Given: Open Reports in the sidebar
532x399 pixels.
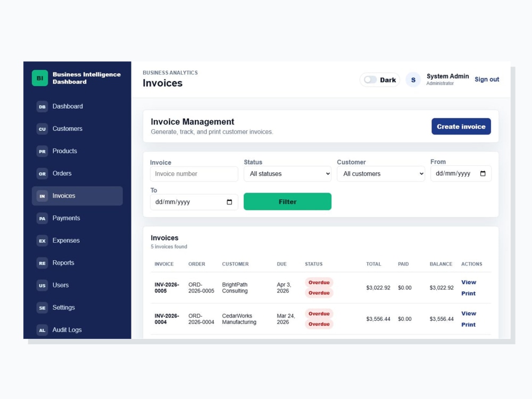Looking at the screenshot, I should (x=77, y=263).
